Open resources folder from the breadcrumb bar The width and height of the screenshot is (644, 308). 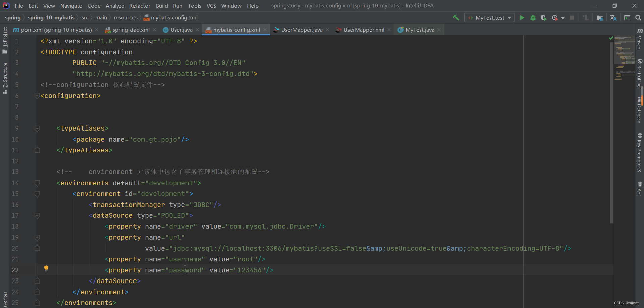click(125, 17)
